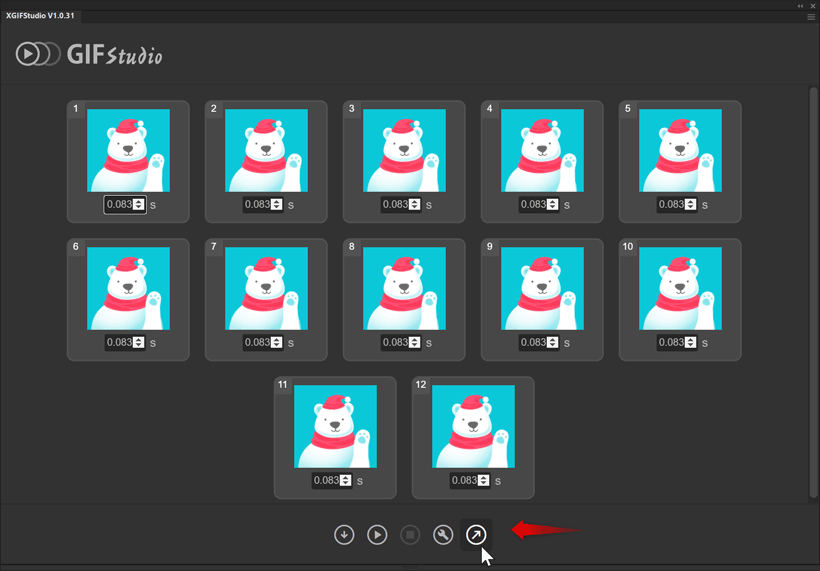Click frame 3 duration field

pos(401,204)
